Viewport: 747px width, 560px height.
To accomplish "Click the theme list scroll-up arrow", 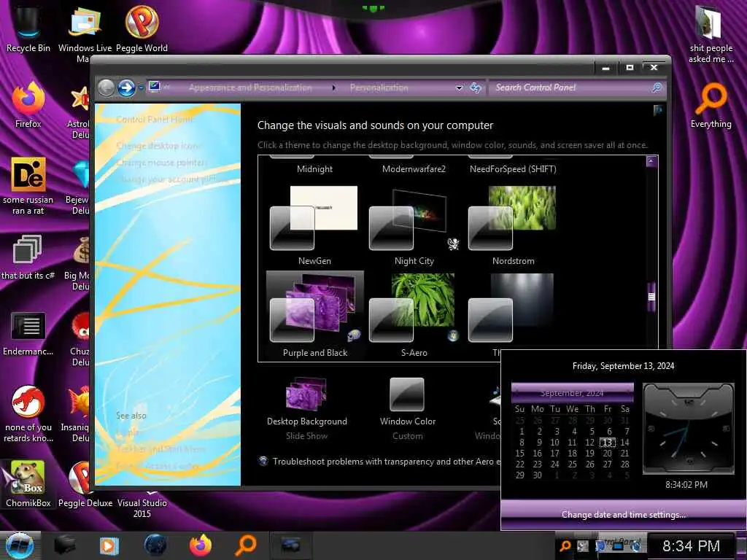I will (651, 161).
